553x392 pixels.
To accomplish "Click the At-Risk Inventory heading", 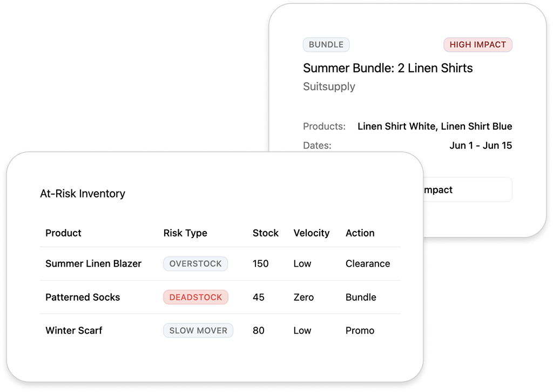I will pyautogui.click(x=83, y=193).
